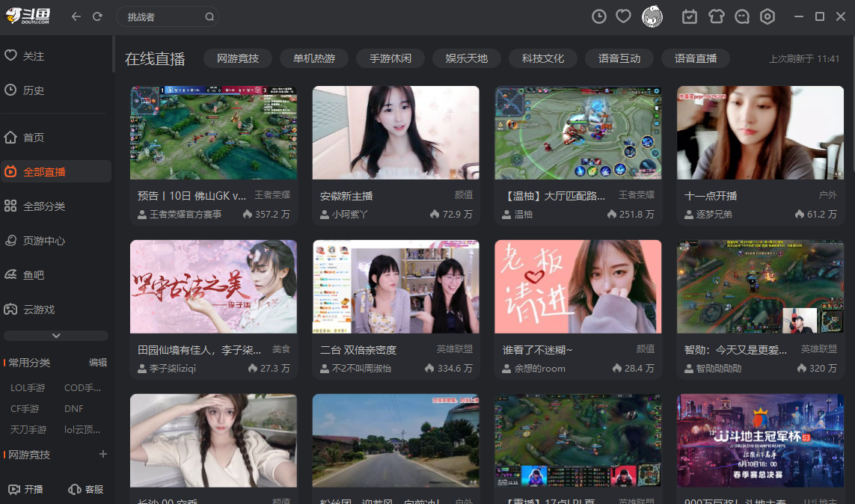
Task: Switch to the 单机热游 category tab
Action: (x=314, y=58)
